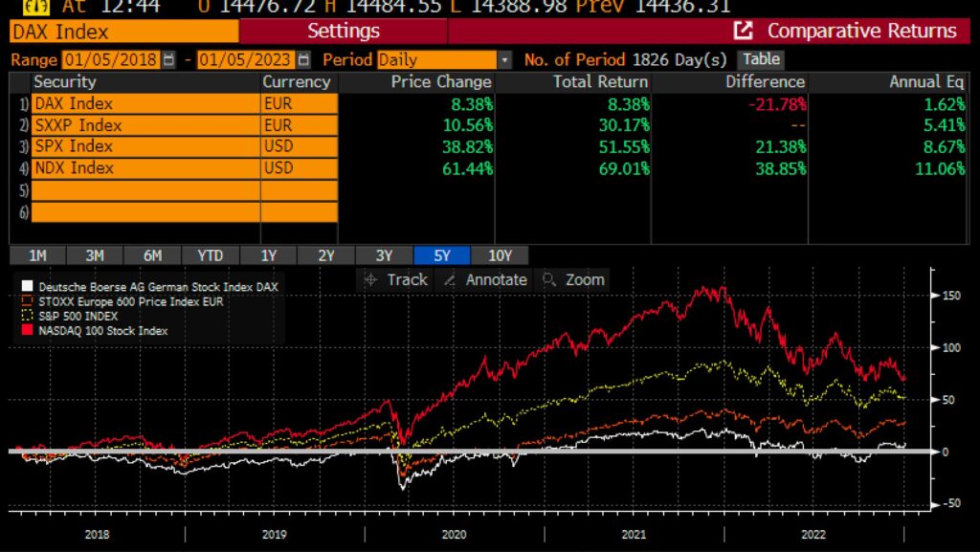Click the Table button

[761, 59]
